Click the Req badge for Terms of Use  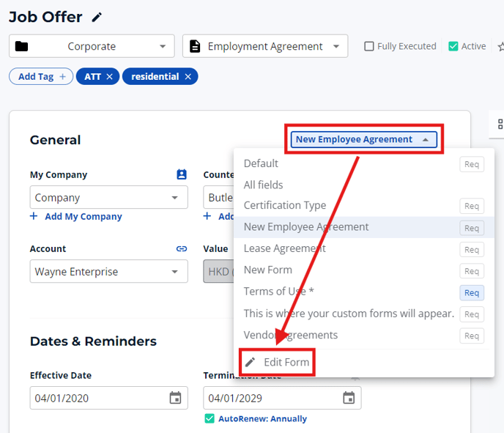[x=471, y=293]
